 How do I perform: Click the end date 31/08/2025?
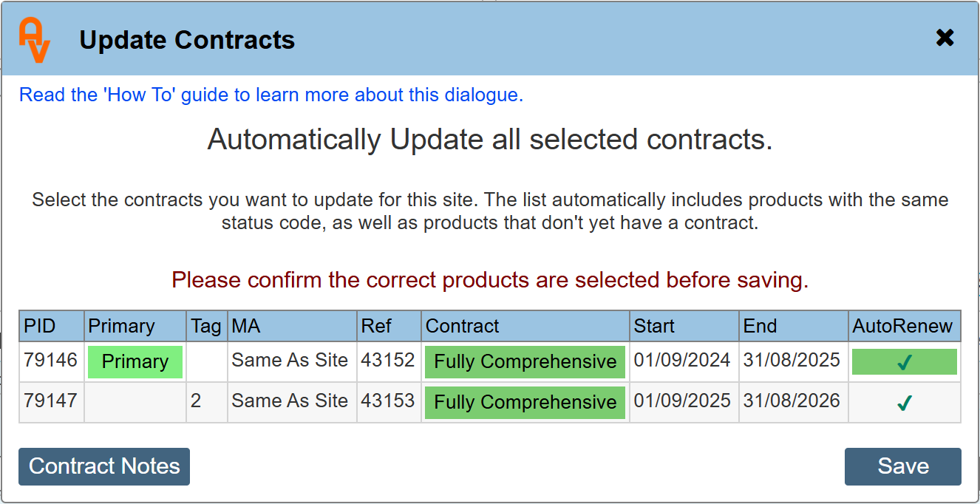coord(792,361)
